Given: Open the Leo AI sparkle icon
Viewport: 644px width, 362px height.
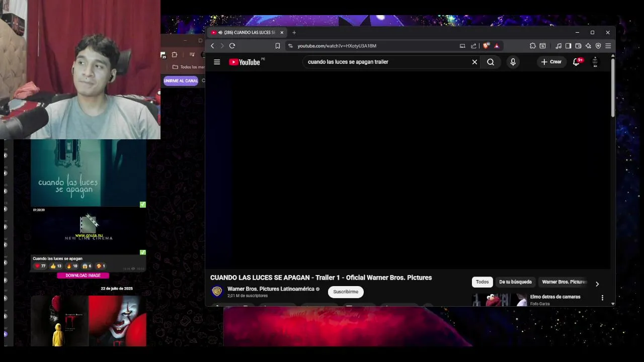Looking at the screenshot, I should click(588, 46).
